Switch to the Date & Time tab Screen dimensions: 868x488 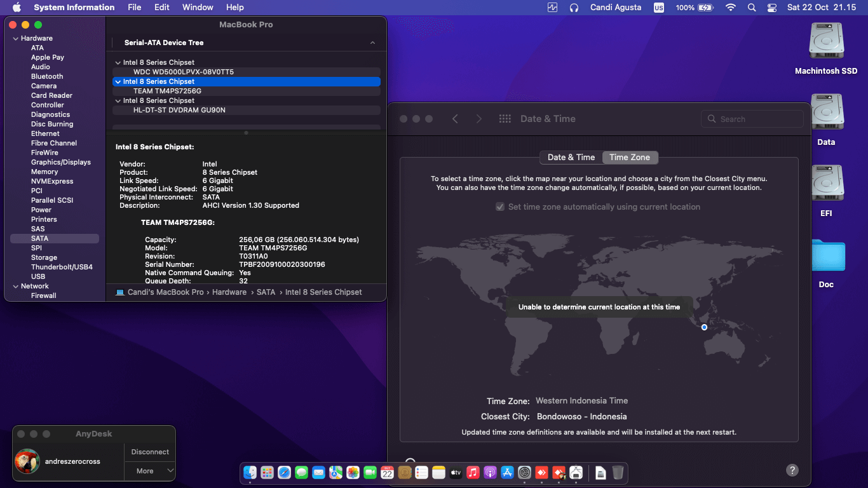571,157
